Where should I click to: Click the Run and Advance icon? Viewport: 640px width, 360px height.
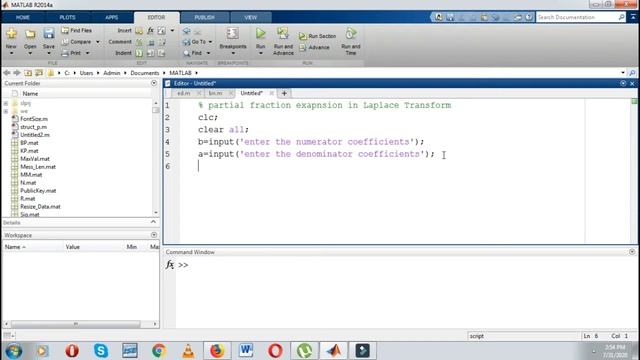click(x=283, y=33)
